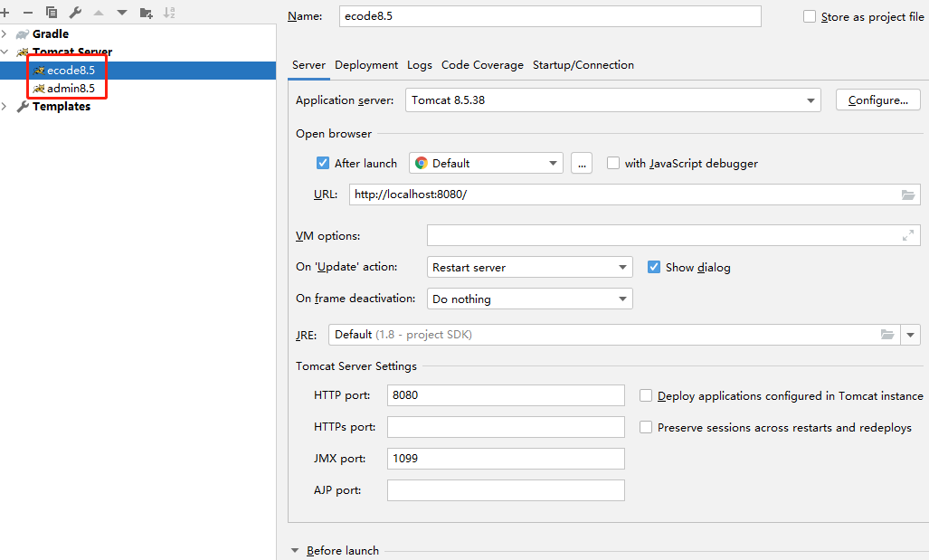
Task: Create new folder with folder-plus icon
Action: 146,13
